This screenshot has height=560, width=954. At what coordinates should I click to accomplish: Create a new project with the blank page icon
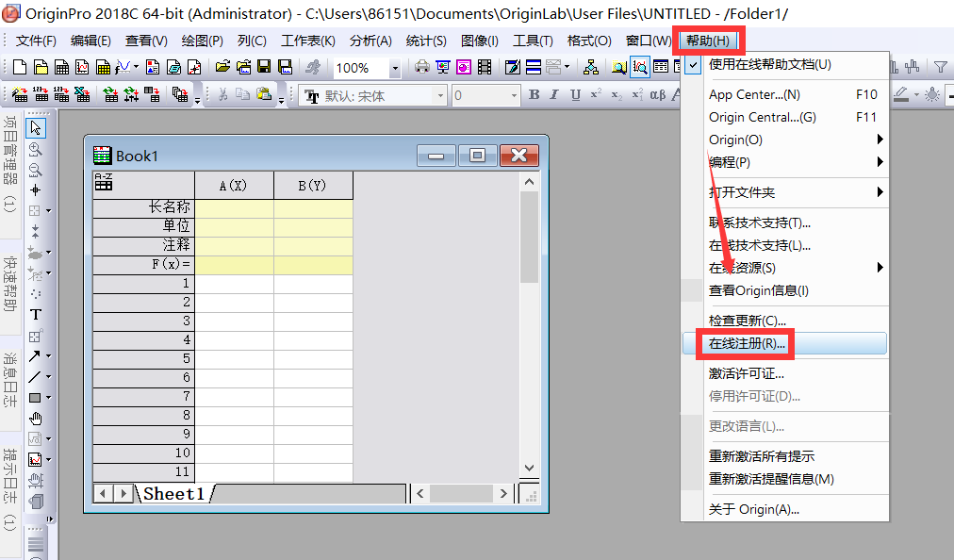click(x=20, y=67)
